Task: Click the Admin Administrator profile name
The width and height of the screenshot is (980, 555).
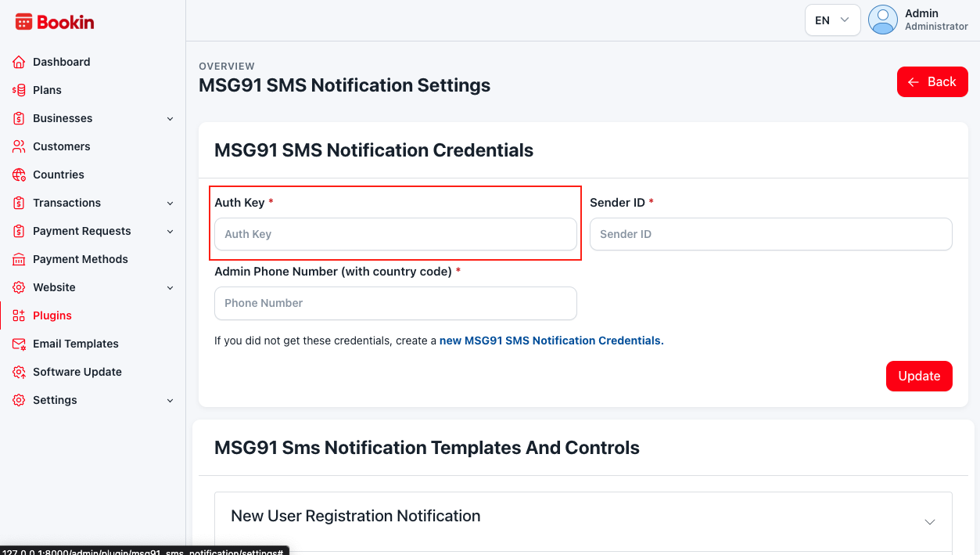Action: 936,20
